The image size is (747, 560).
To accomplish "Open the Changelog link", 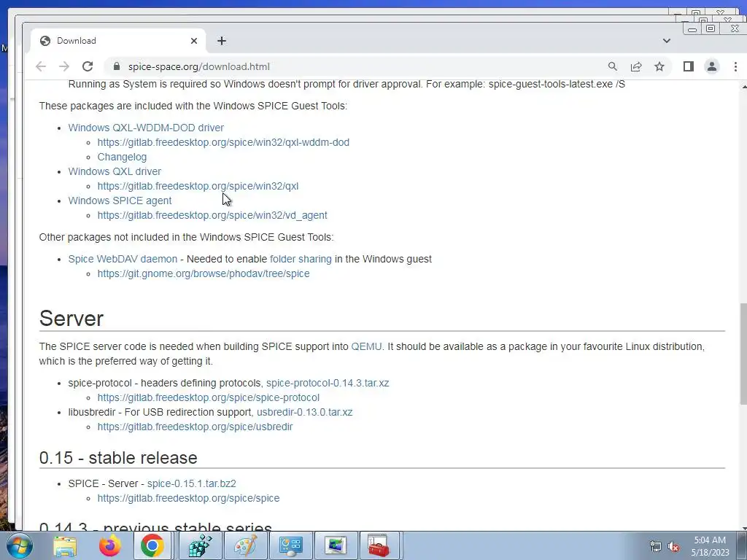I will point(122,157).
